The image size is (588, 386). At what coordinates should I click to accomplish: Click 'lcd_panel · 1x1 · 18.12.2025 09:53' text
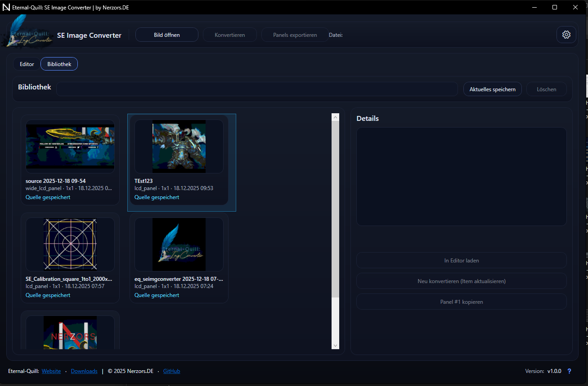click(x=174, y=188)
